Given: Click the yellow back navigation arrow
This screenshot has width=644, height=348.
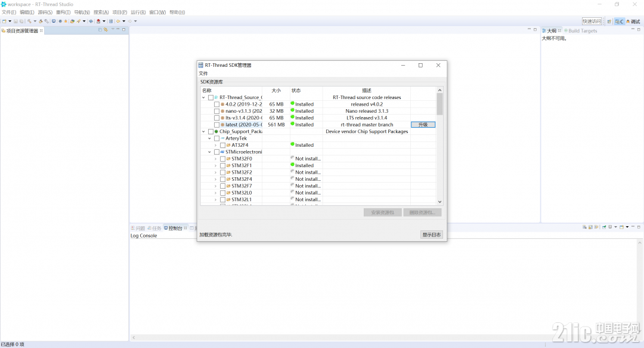Looking at the screenshot, I should coord(118,21).
